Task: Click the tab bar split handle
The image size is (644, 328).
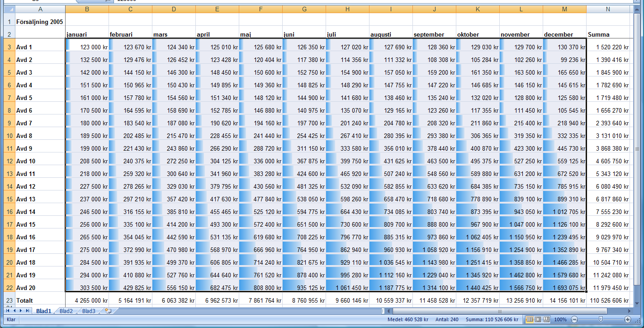Action: (x=383, y=311)
